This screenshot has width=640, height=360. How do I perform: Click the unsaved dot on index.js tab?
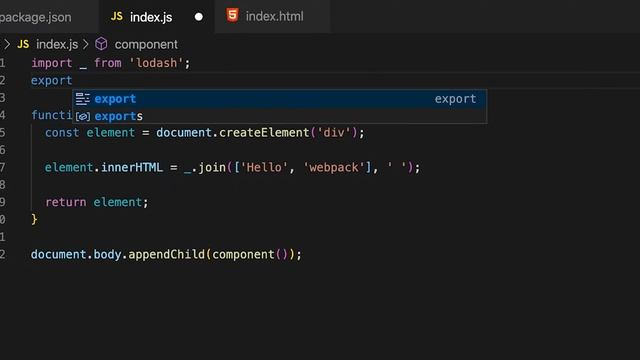[x=199, y=17]
